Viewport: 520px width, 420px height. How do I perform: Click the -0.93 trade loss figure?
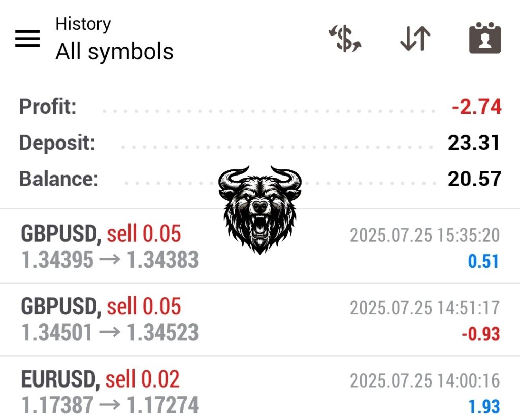(480, 334)
